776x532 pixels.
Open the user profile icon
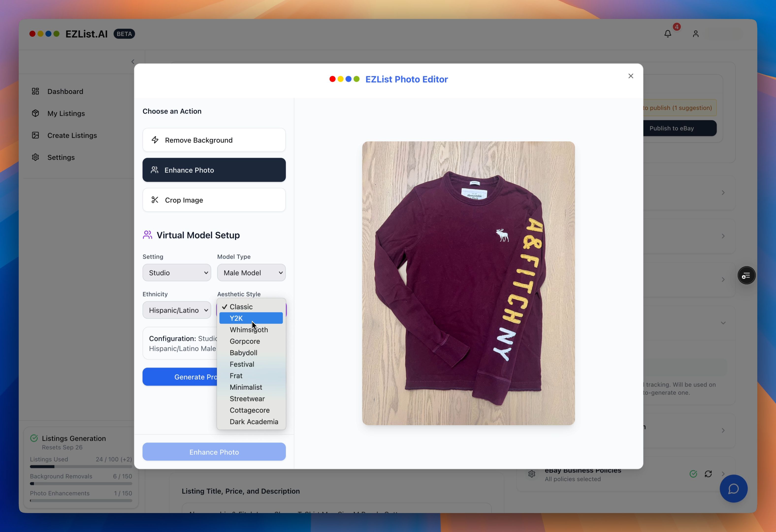pos(695,34)
